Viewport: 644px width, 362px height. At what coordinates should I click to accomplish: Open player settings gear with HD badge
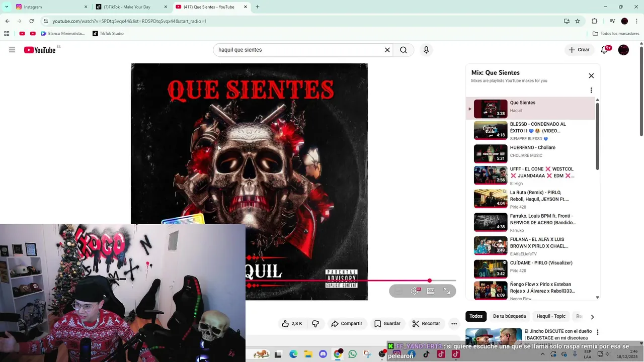(x=415, y=291)
